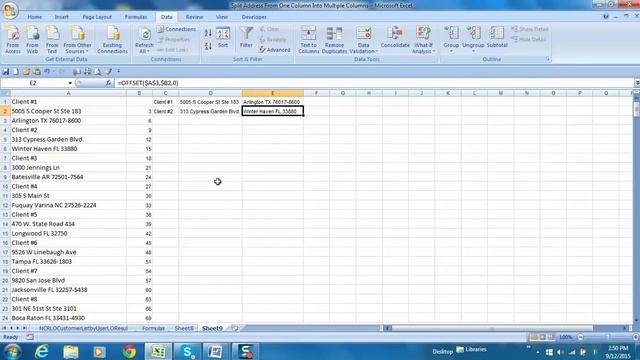
Task: Open Advanced filter options
Action: pyautogui.click(x=274, y=50)
